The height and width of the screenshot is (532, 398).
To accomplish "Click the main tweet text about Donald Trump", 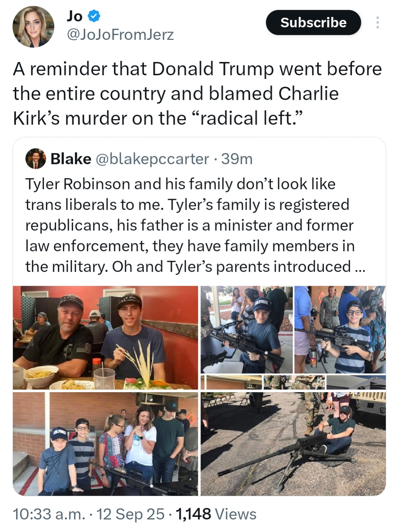I will point(198,94).
